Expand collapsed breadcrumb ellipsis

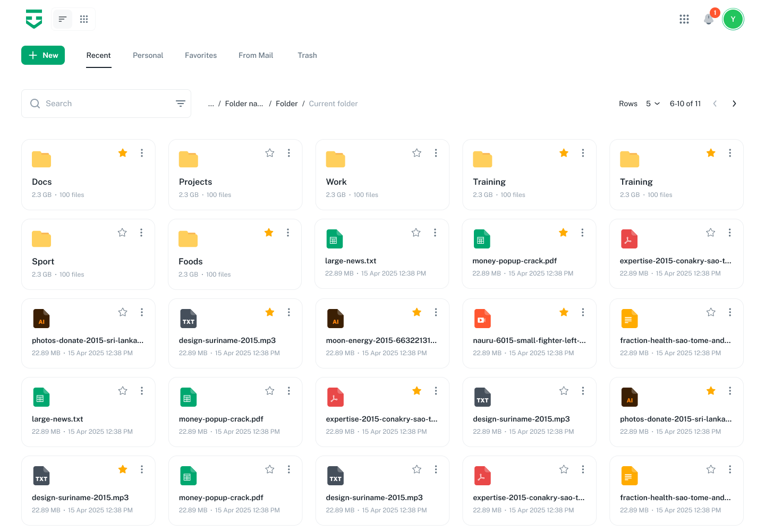211,104
